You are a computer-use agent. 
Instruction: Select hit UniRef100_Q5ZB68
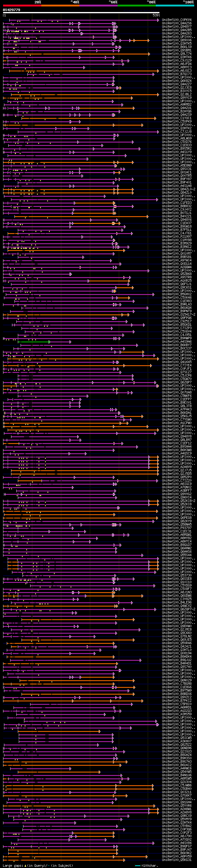[177, 274]
